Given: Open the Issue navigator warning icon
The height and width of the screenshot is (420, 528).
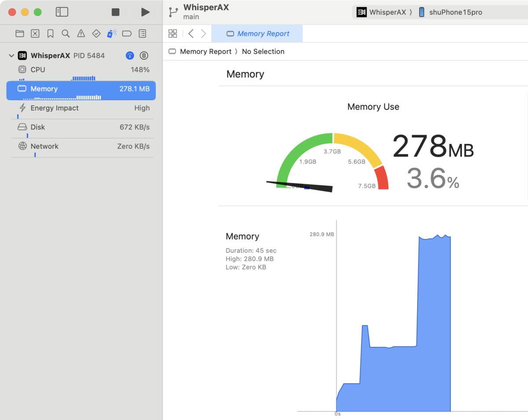Looking at the screenshot, I should pos(81,33).
